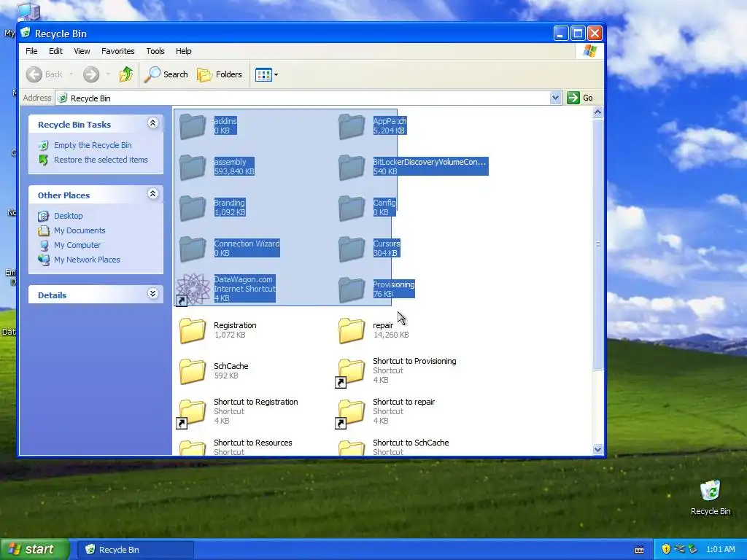Click the keyboard tray icon
Screen dimensions: 747x560
(639, 550)
